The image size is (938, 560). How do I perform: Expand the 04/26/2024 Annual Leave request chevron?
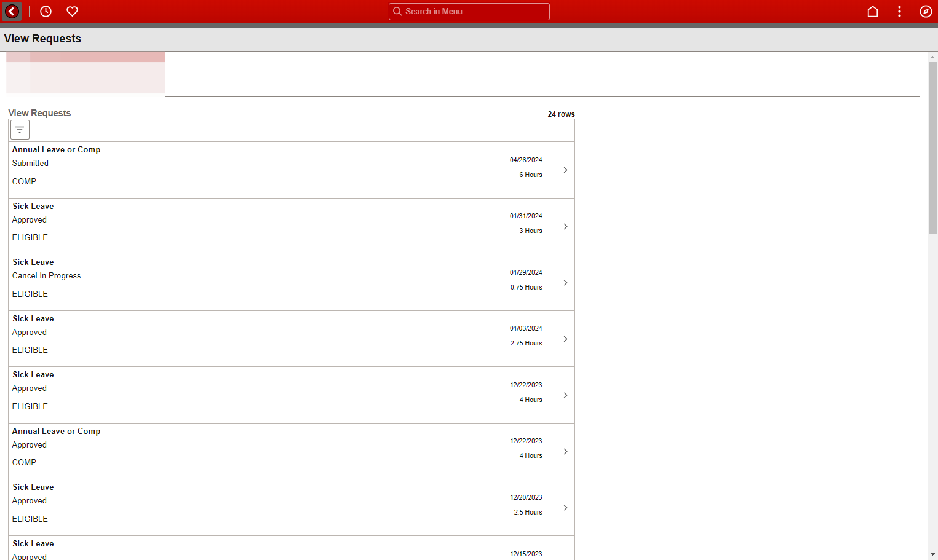pos(565,170)
